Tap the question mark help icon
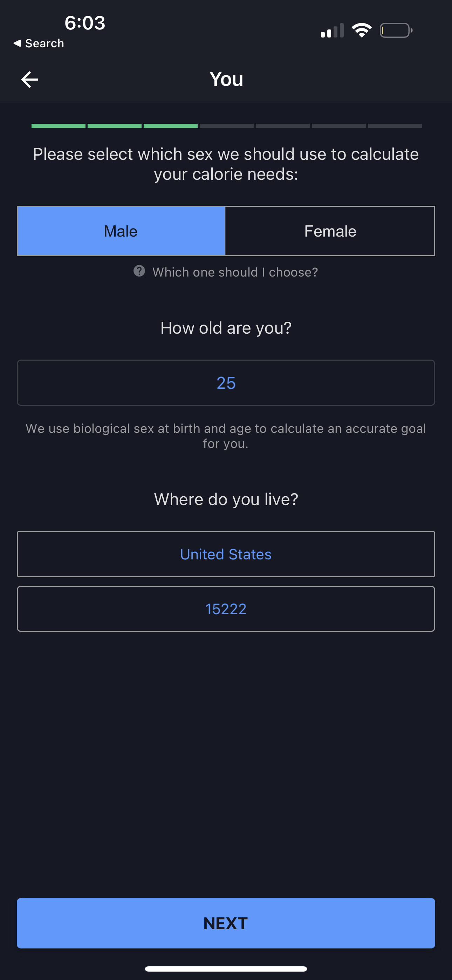452x980 pixels. 139,271
